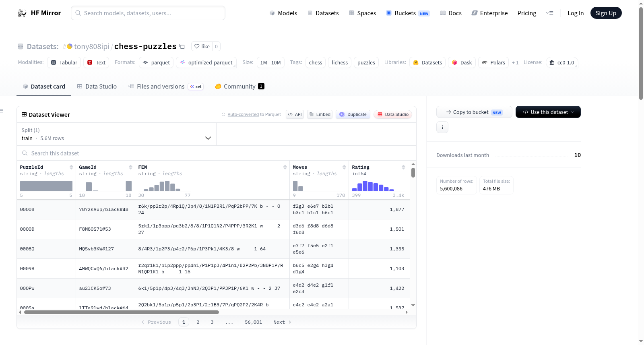Show the +1 more libraries
Image resolution: width=644 pixels, height=345 pixels.
point(515,62)
